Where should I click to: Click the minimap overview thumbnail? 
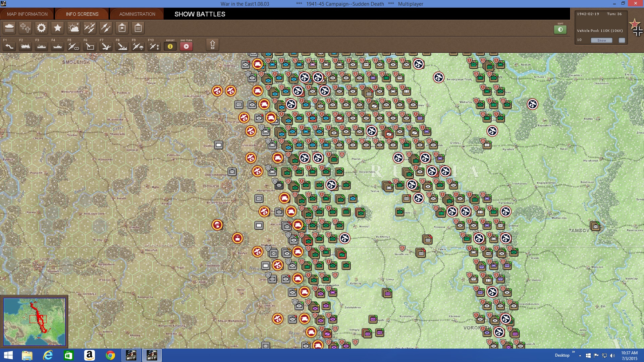pos(34,322)
